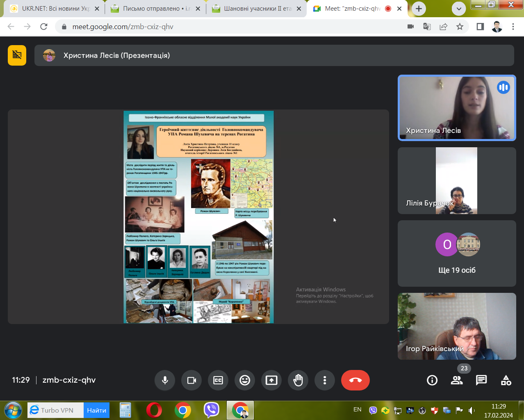Raise your hand in the meeting
524x420 pixels.
point(298,380)
